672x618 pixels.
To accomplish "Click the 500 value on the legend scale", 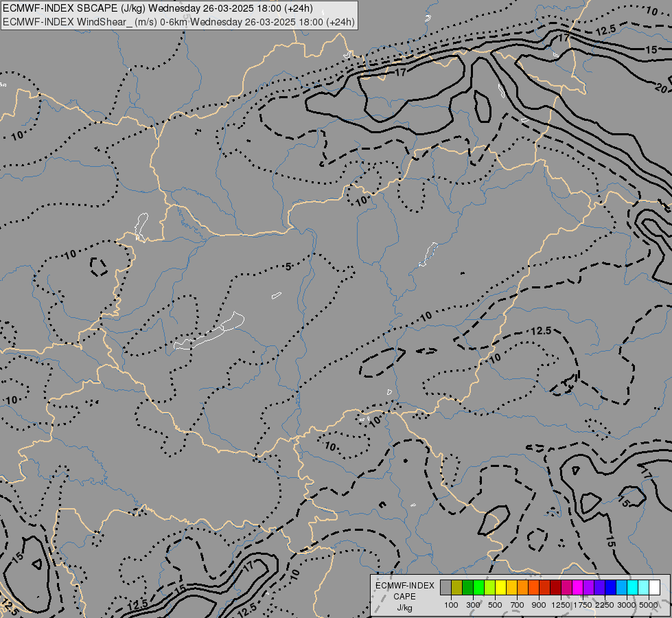I will coord(495,605).
